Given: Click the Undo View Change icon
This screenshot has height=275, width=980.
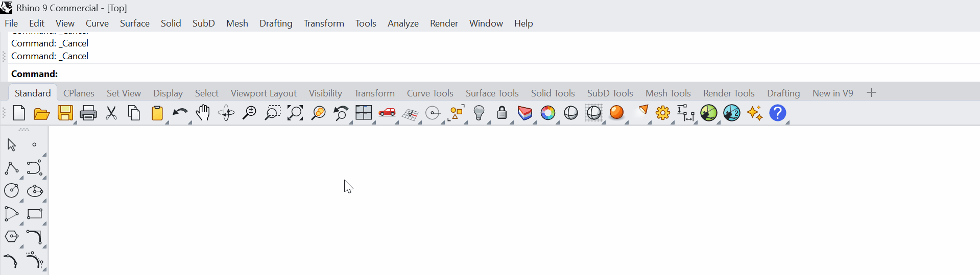Looking at the screenshot, I should coord(341,113).
